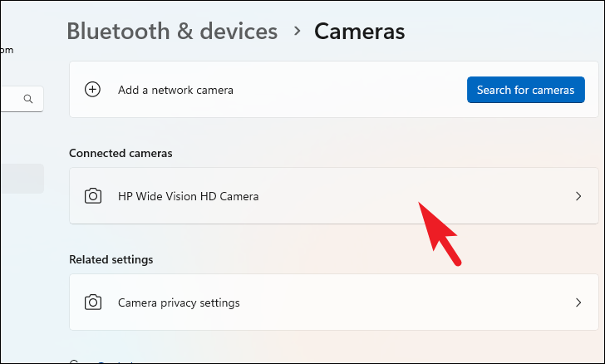605x364 pixels.
Task: Click the Add a network camera label
Action: pos(175,90)
